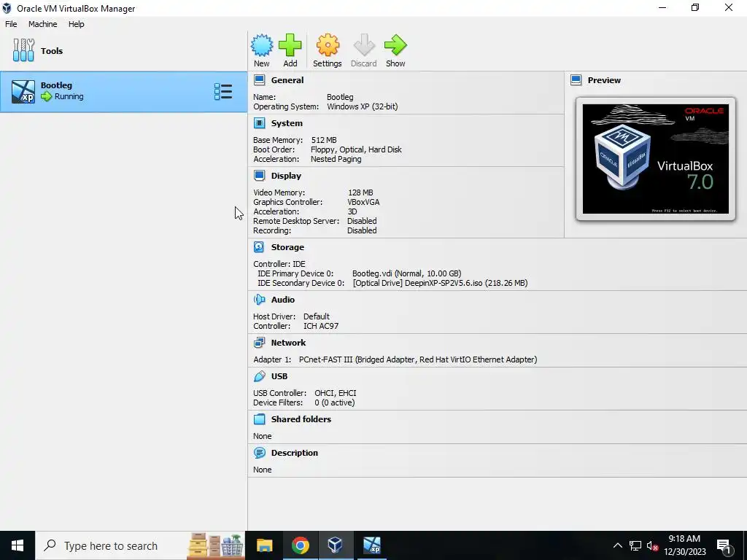Select the Tools icon in sidebar
This screenshot has width=747, height=560.
pyautogui.click(x=24, y=50)
